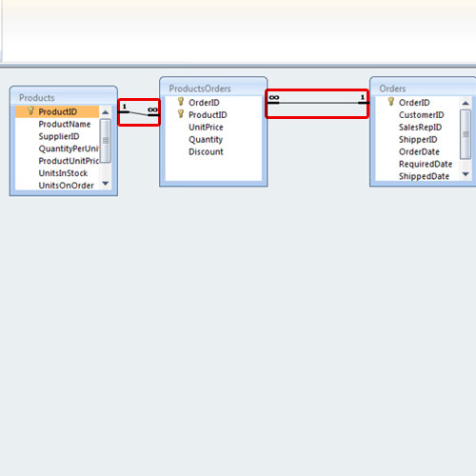Select relationship line between ProductsOrders and Orders
The width and height of the screenshot is (476, 476).
317,103
